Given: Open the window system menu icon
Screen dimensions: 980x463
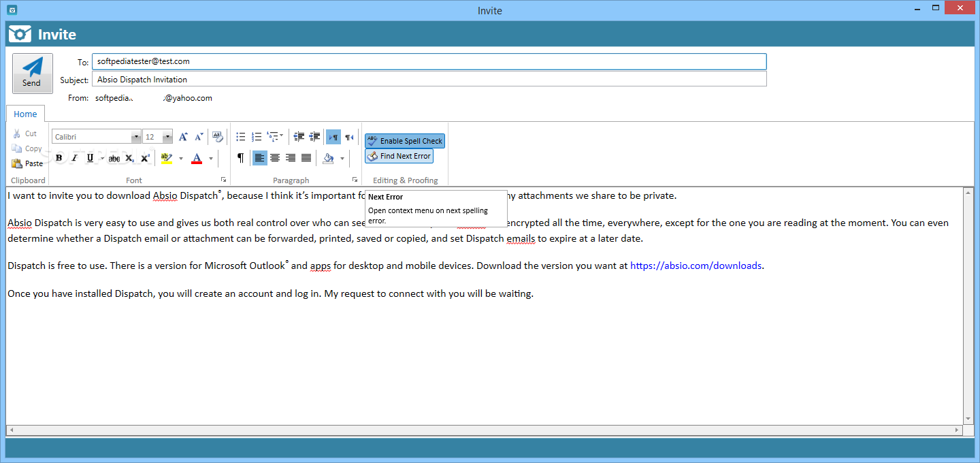Looking at the screenshot, I should tap(12, 10).
